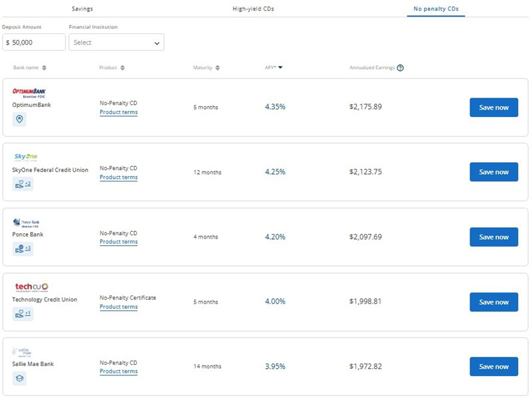
Task: Click the 14 months maturity text
Action: (x=207, y=366)
